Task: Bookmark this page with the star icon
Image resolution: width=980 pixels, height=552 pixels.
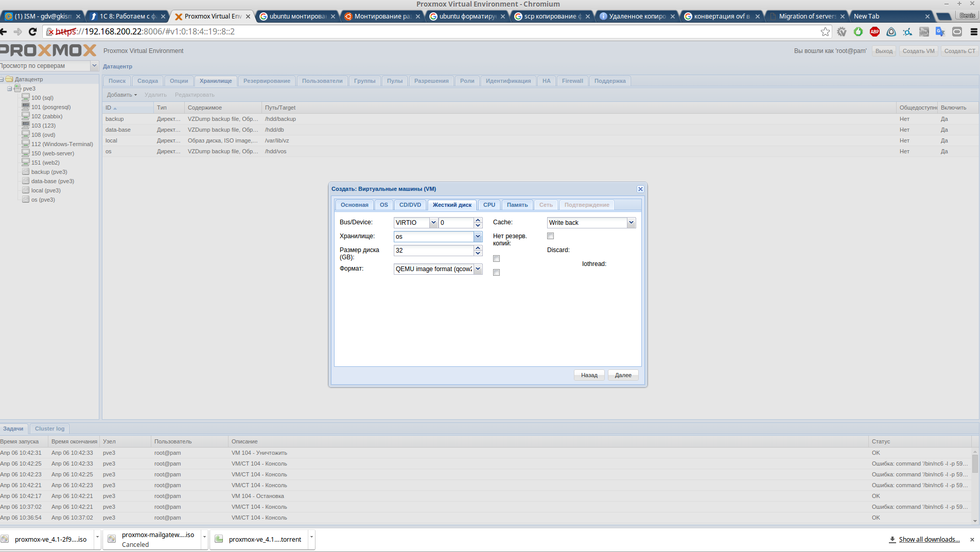Action: pos(825,32)
